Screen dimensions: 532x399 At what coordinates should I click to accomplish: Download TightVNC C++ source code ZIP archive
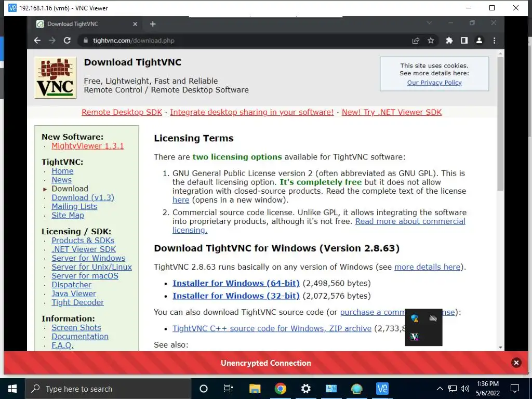(272, 328)
